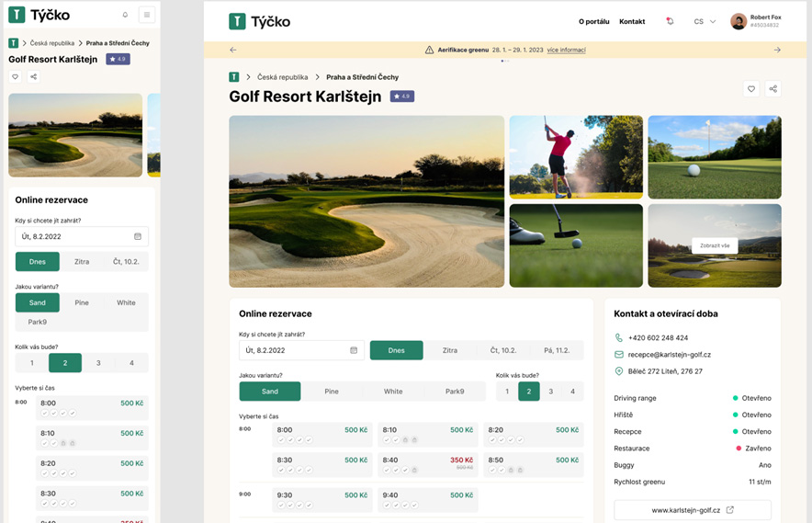
Task: Open the O portálu menu item
Action: coord(593,21)
